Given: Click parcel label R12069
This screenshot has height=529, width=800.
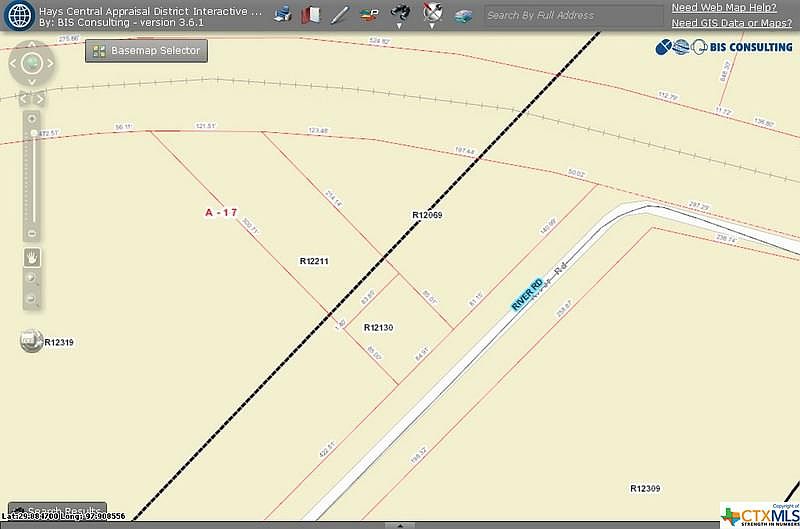Looking at the screenshot, I should click(x=427, y=215).
